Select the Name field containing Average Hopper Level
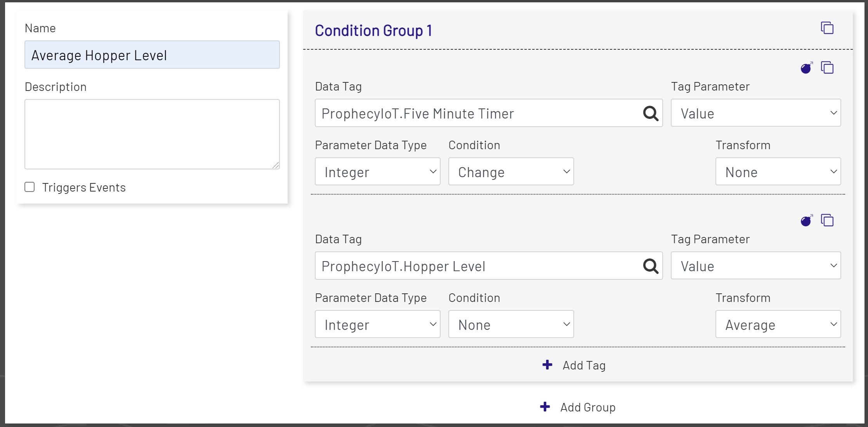The image size is (868, 427). (x=152, y=55)
